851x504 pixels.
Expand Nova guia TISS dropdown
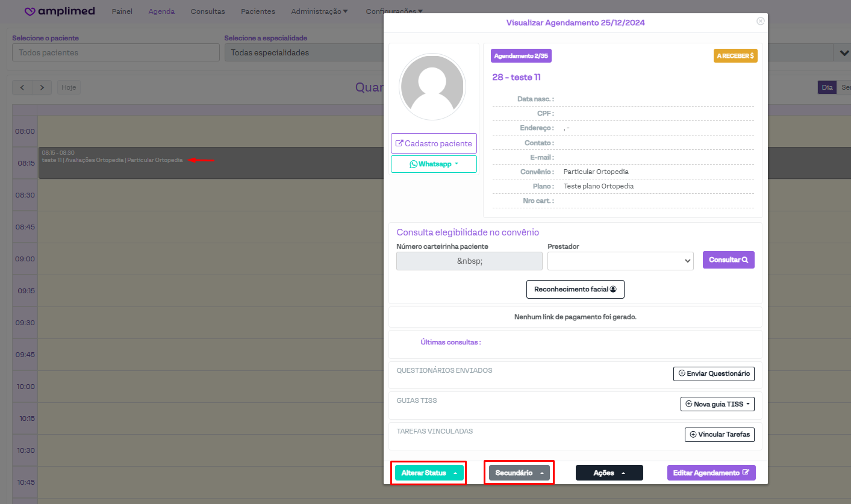click(x=717, y=404)
